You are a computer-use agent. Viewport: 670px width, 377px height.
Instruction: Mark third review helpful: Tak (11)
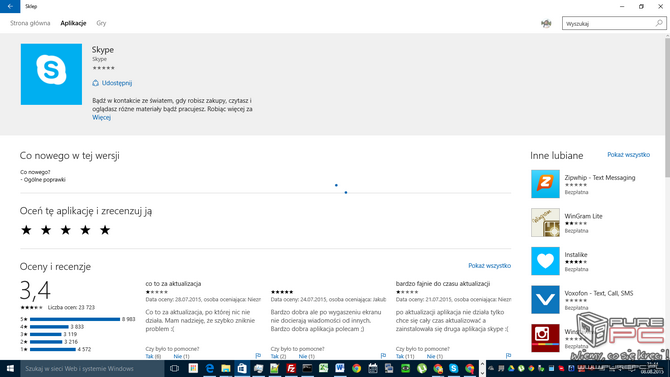pyautogui.click(x=405, y=356)
